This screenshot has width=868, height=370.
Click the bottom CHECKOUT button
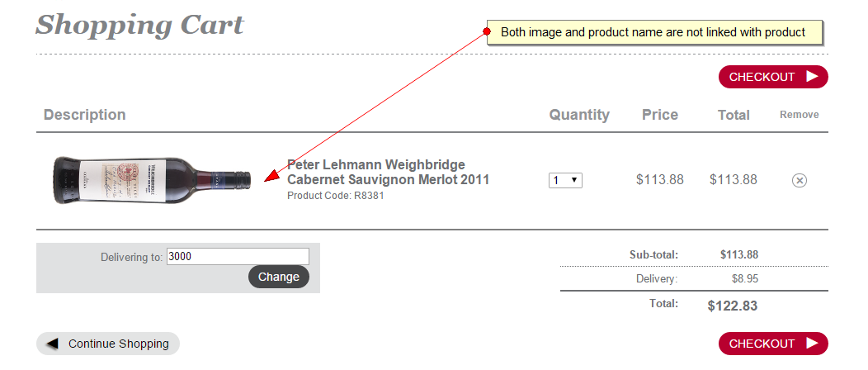[773, 344]
